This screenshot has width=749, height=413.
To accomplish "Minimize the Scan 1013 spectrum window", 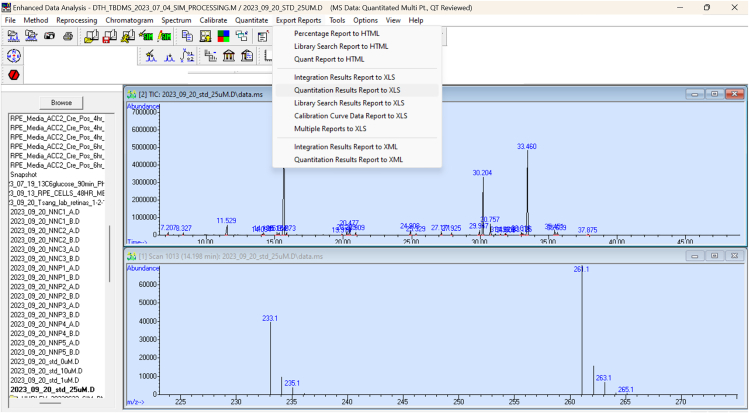I will pyautogui.click(x=695, y=256).
